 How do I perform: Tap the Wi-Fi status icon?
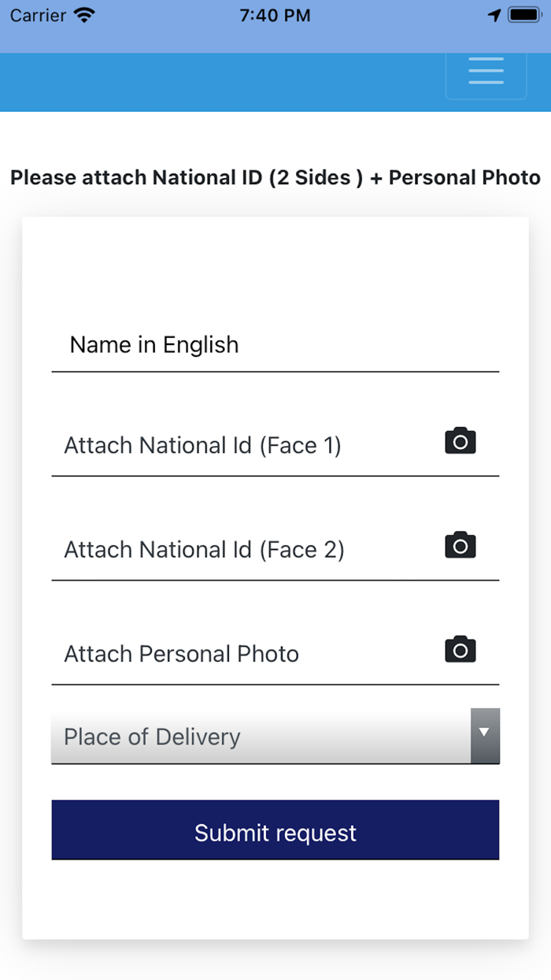(x=83, y=15)
